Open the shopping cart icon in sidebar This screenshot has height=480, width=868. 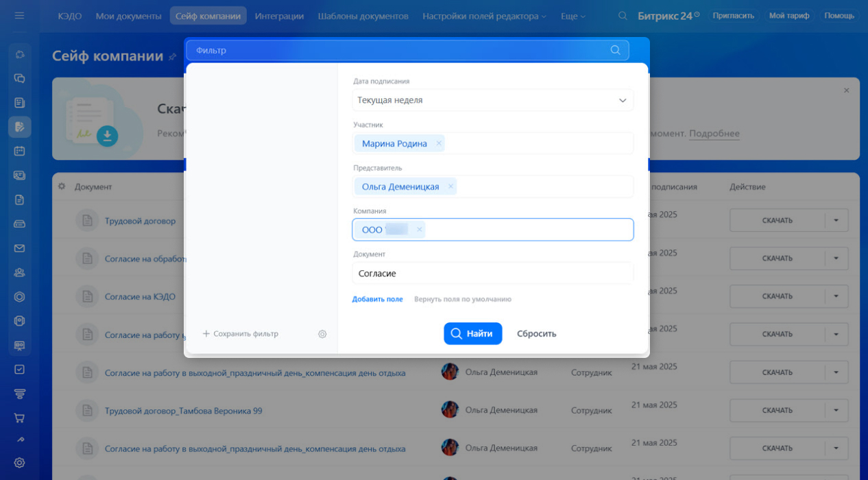coord(19,418)
